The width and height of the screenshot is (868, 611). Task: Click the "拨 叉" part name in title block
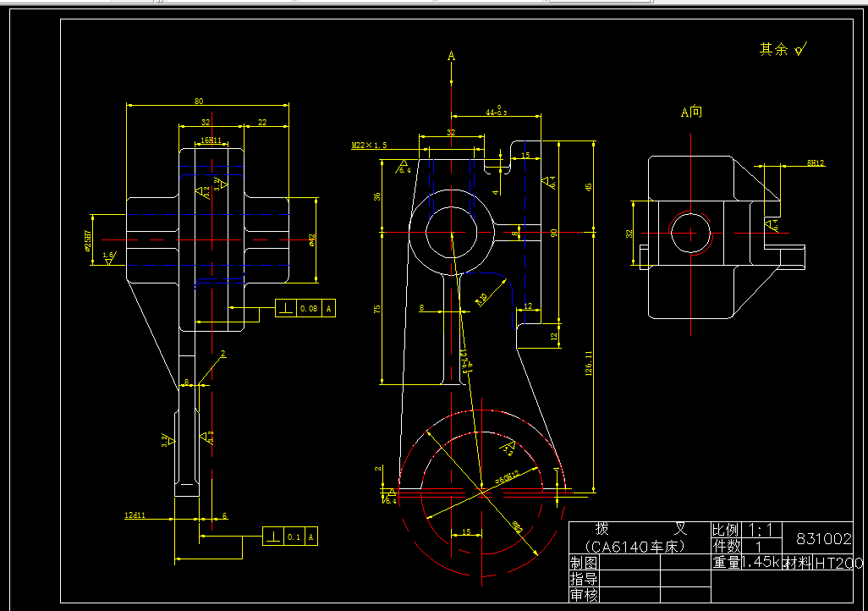coord(641,528)
